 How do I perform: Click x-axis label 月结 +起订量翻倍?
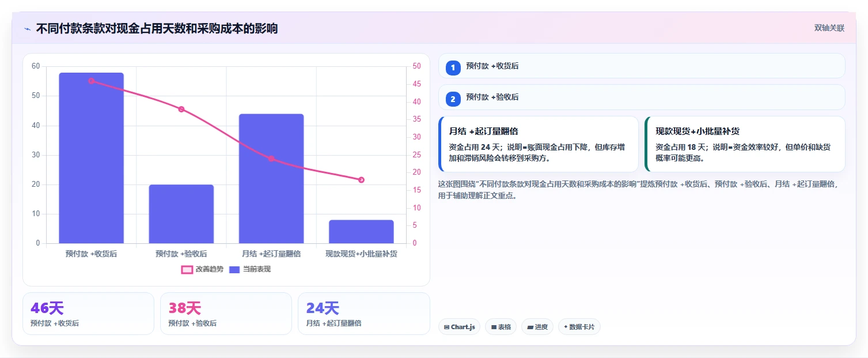[x=271, y=254]
